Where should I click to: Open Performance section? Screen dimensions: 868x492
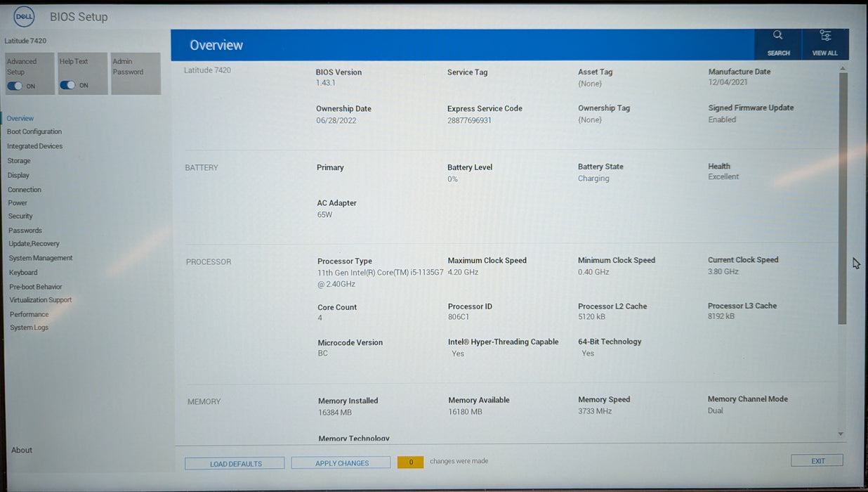click(29, 315)
